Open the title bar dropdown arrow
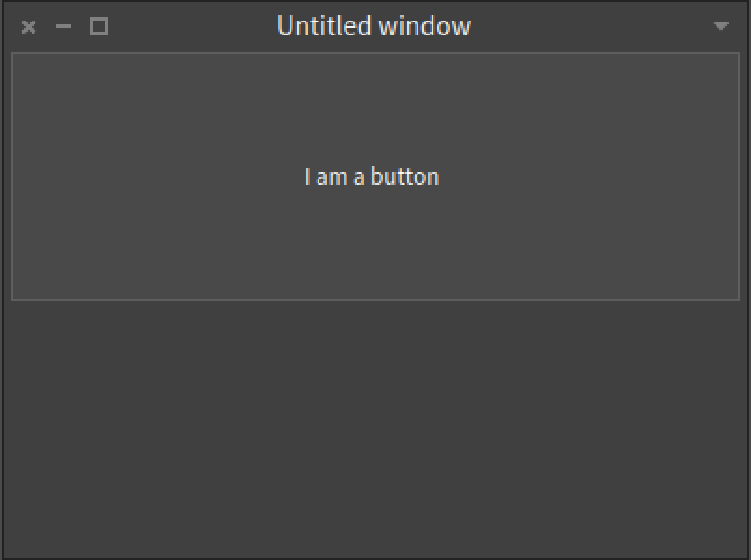The width and height of the screenshot is (751, 560). [x=720, y=27]
